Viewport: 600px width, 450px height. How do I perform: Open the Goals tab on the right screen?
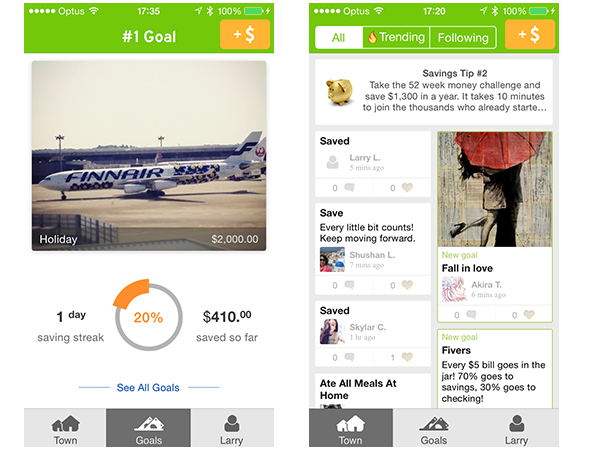434,429
